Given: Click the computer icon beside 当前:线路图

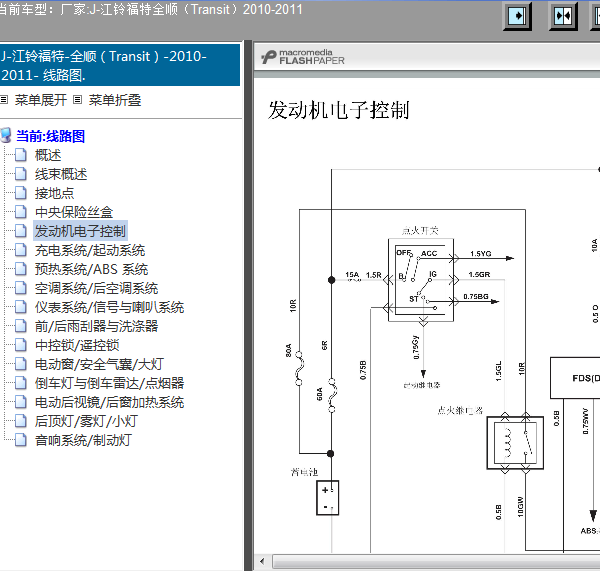Looking at the screenshot, I should pyautogui.click(x=6, y=135).
